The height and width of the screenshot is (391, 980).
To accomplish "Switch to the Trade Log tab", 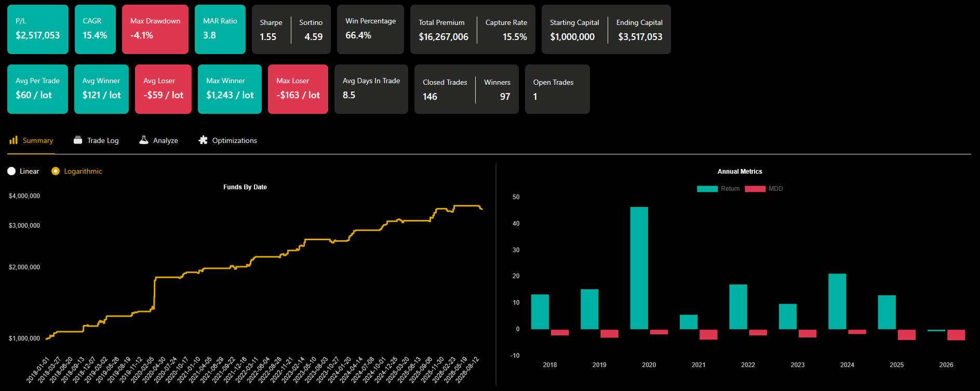I will point(96,140).
